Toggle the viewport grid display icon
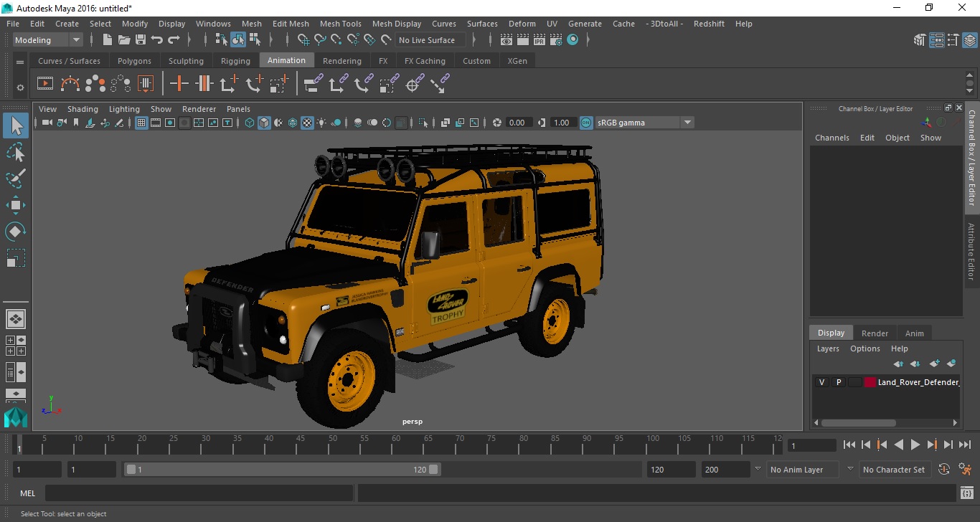 (x=141, y=123)
